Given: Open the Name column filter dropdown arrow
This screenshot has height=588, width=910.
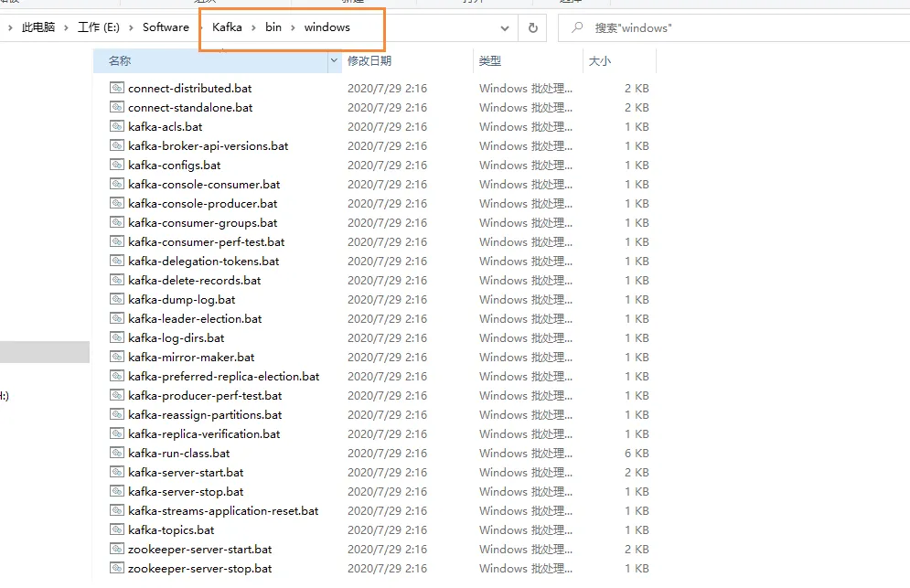Looking at the screenshot, I should [x=334, y=61].
